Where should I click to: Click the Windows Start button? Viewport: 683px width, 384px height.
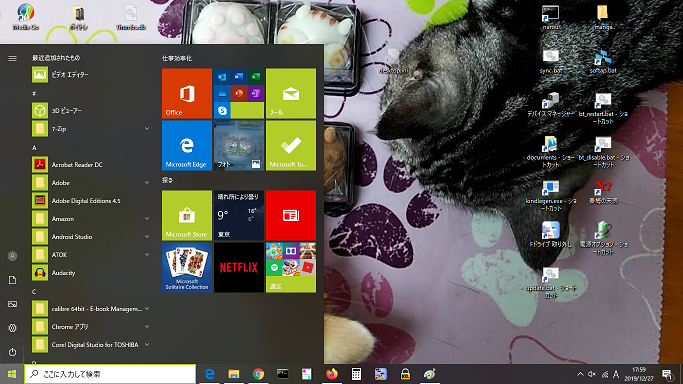pos(12,374)
